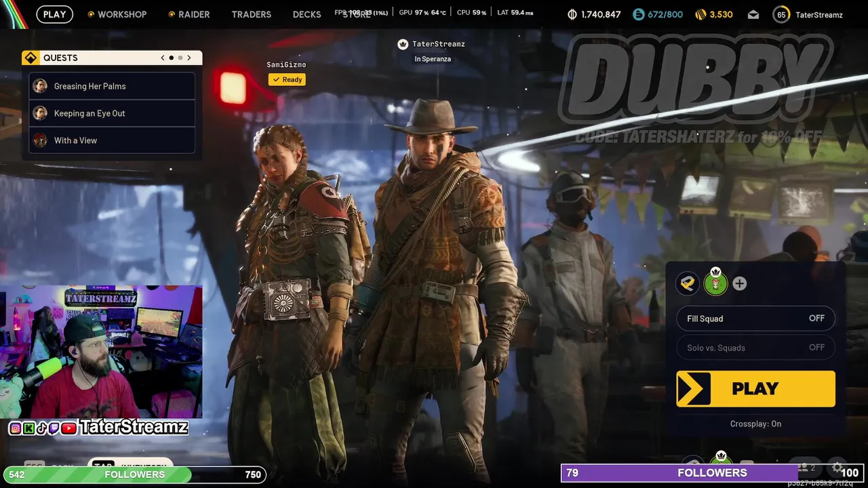Open the Keeping an Eye Out quest

[112, 113]
